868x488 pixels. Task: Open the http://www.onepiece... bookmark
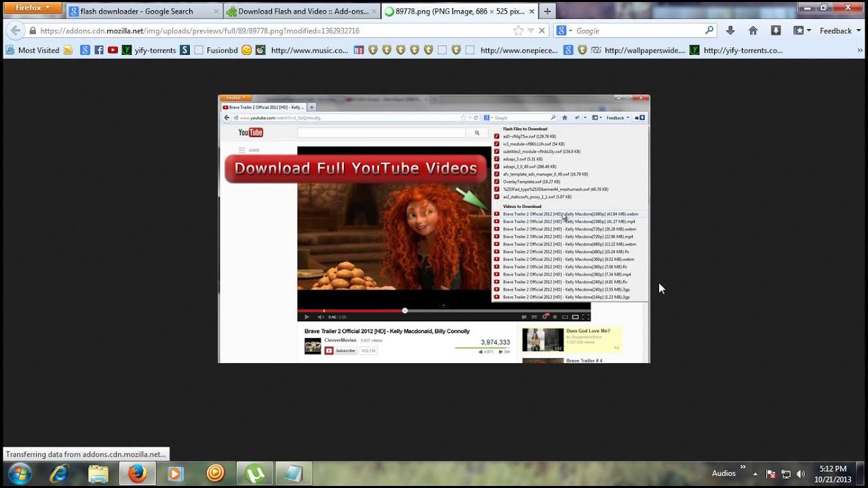[x=519, y=50]
